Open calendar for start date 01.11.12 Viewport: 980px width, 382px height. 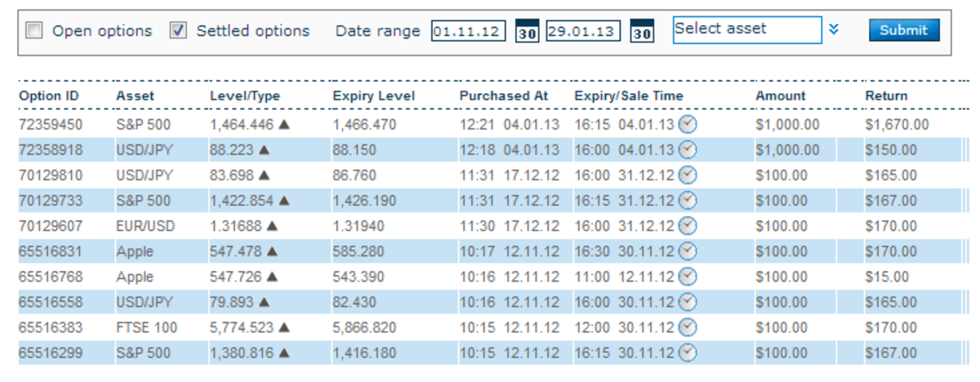point(527,33)
